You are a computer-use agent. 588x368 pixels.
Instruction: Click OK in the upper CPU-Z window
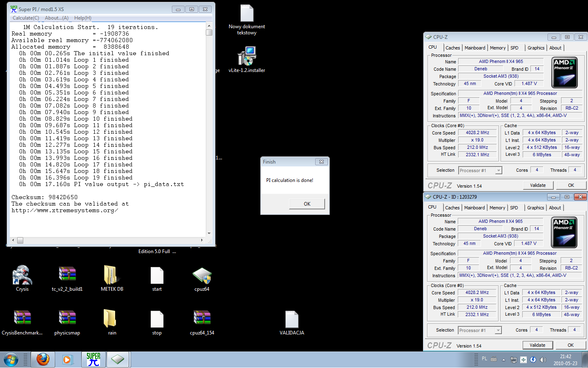pos(571,185)
